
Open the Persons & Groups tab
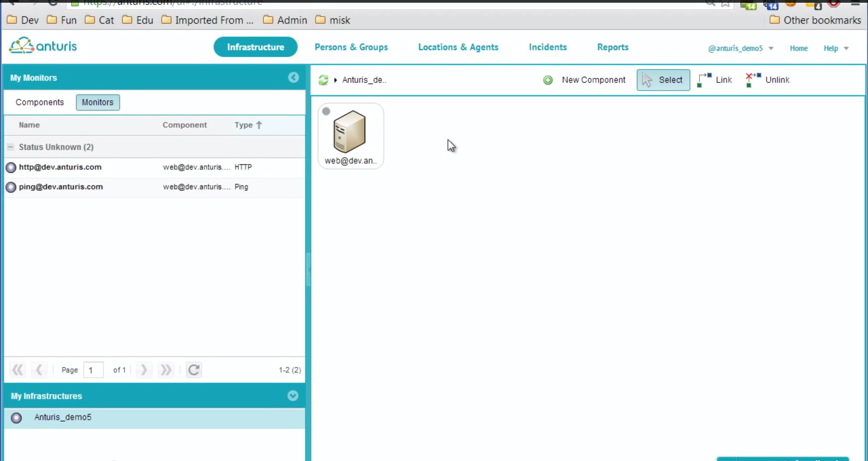pyautogui.click(x=351, y=47)
